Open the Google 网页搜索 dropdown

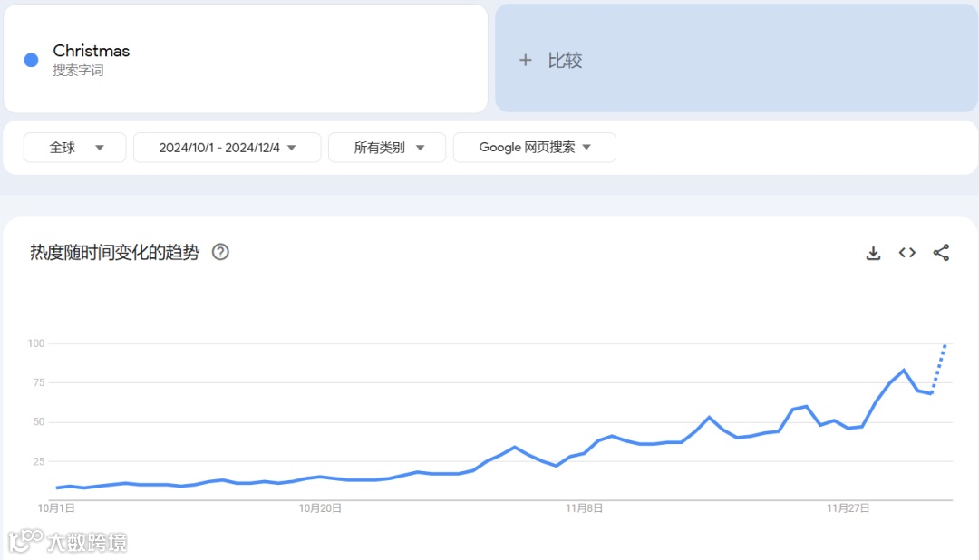click(534, 147)
